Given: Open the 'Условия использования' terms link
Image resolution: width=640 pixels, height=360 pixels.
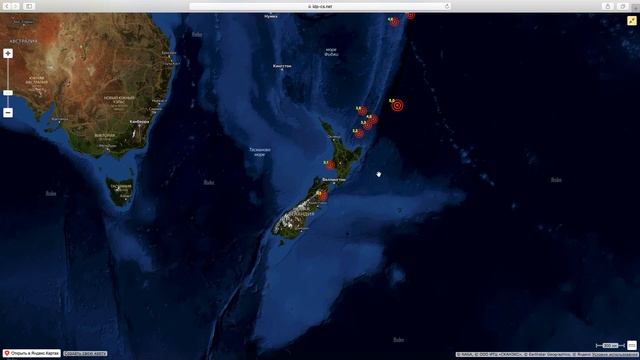Looking at the screenshot, I should tap(615, 355).
